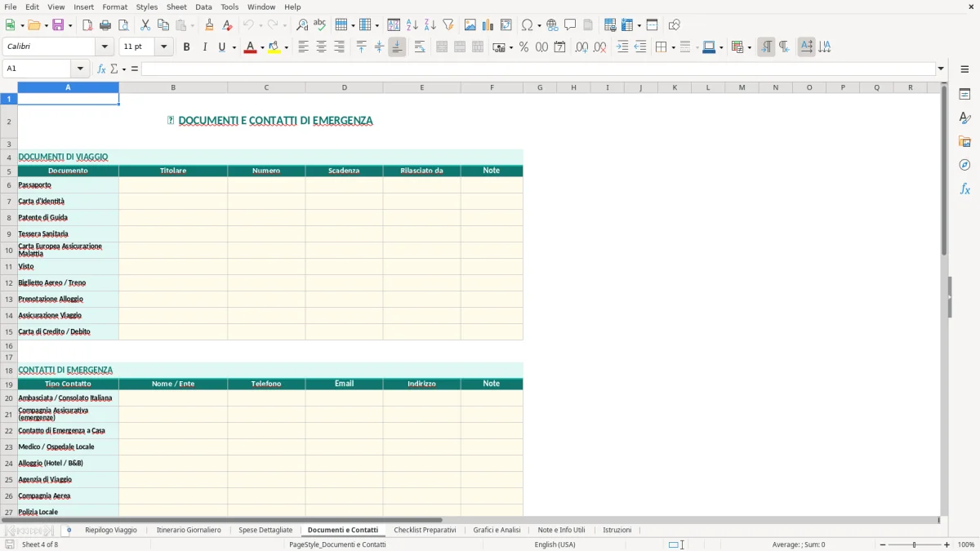Open the Name Box dropdown
This screenshot has width=980, height=551.
click(80, 69)
